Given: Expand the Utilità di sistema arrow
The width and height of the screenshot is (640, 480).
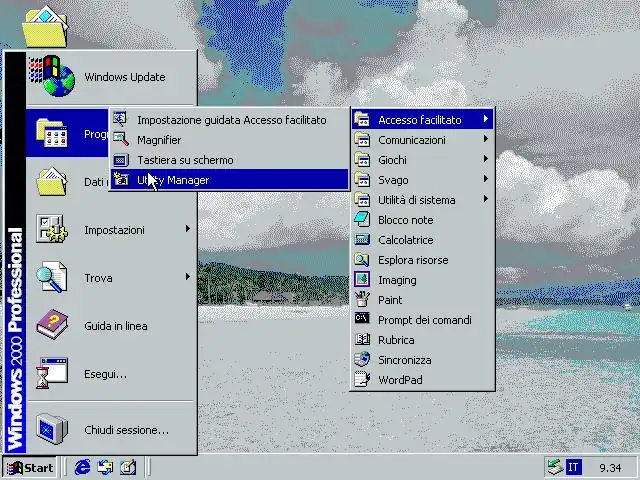Looking at the screenshot, I should click(x=485, y=199).
